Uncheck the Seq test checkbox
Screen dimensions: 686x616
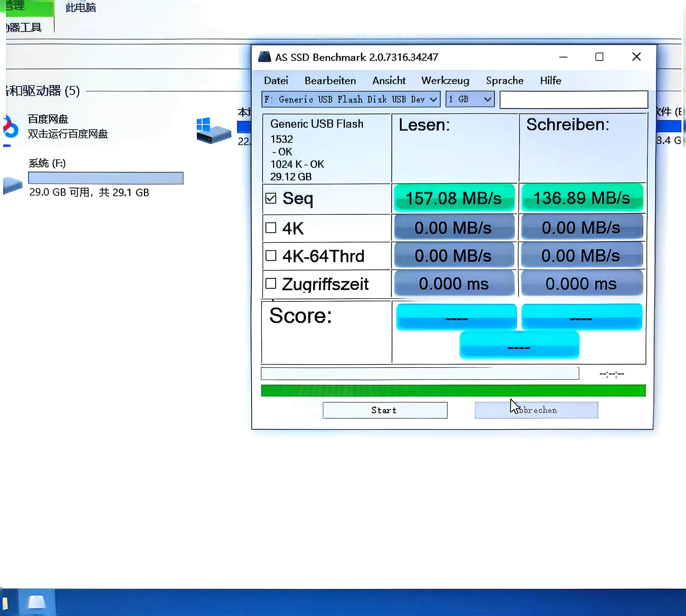point(271,198)
